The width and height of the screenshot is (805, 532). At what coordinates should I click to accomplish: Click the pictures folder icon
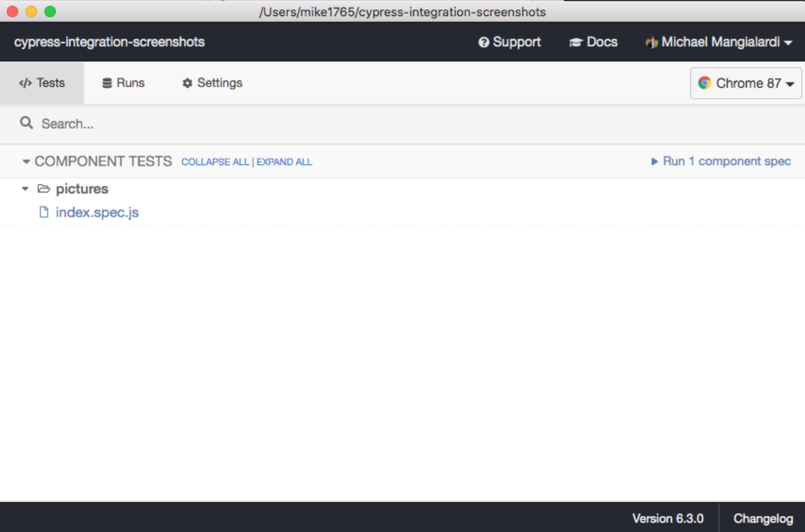click(x=44, y=189)
